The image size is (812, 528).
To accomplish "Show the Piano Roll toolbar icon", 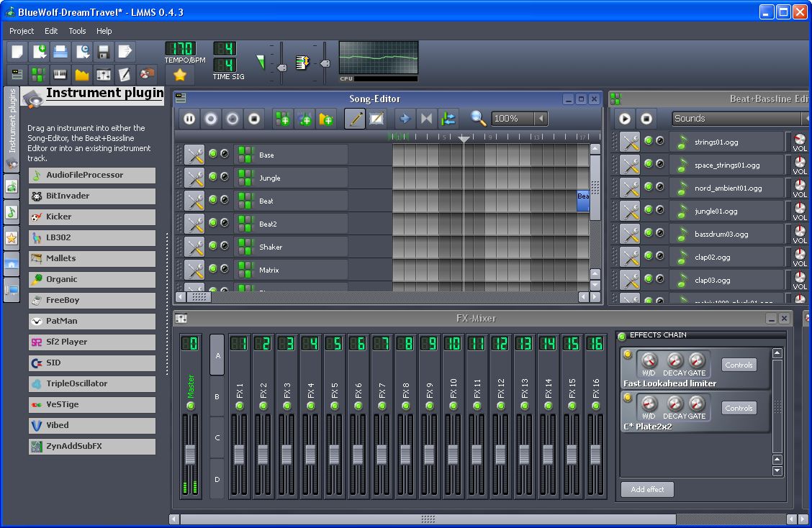I will tap(60, 75).
